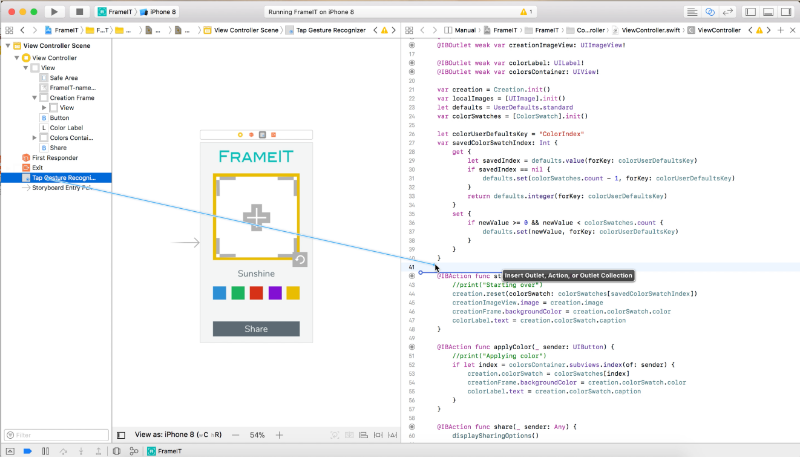Viewport: 800px width, 457px height.
Task: Open related items menu in left jump bar
Action: tap(9, 30)
